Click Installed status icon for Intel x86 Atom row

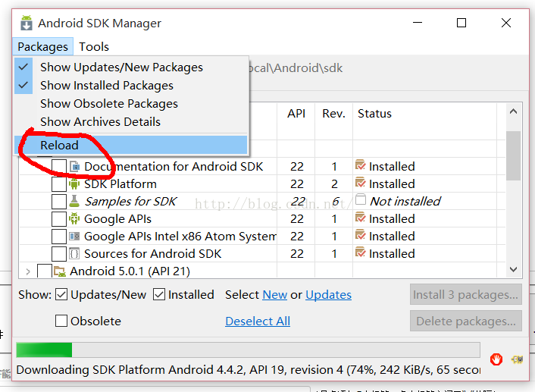coord(360,235)
